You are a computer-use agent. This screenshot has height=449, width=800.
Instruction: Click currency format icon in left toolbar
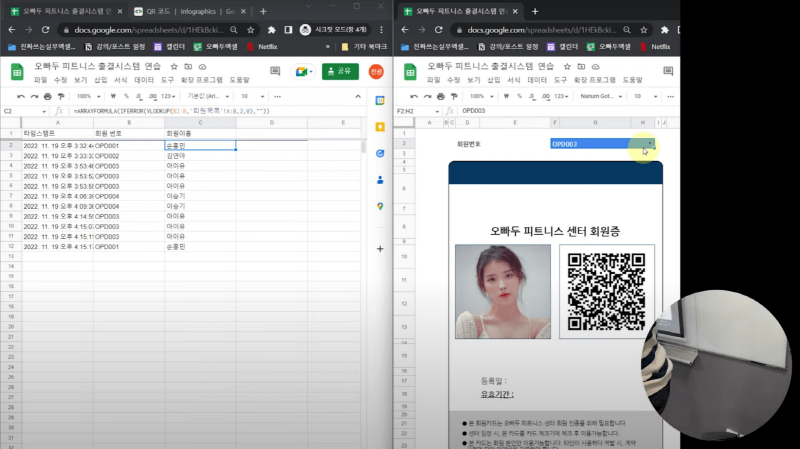click(x=113, y=96)
